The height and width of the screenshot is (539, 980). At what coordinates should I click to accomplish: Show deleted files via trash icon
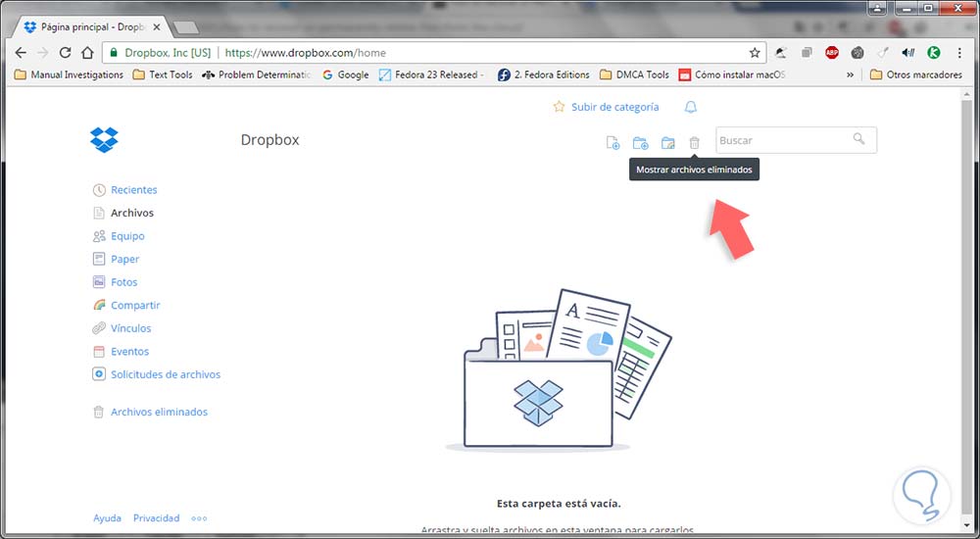695,143
